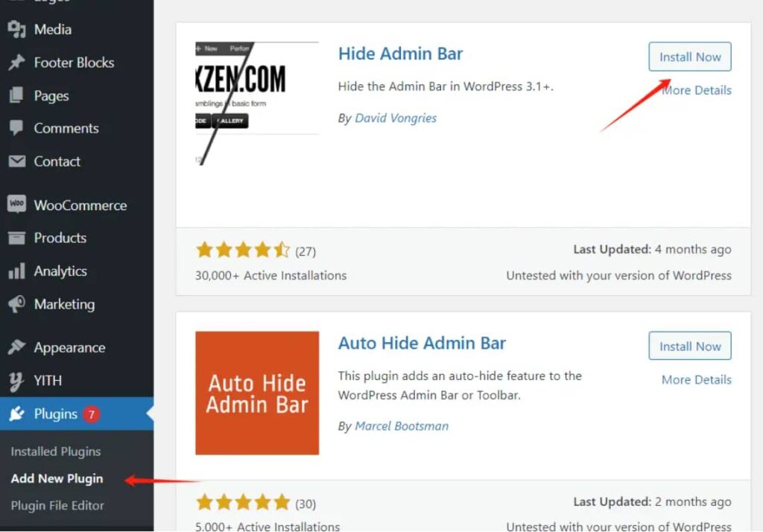Install the Auto Hide Admin Bar plugin
This screenshot has height=532, width=763.
coord(689,346)
